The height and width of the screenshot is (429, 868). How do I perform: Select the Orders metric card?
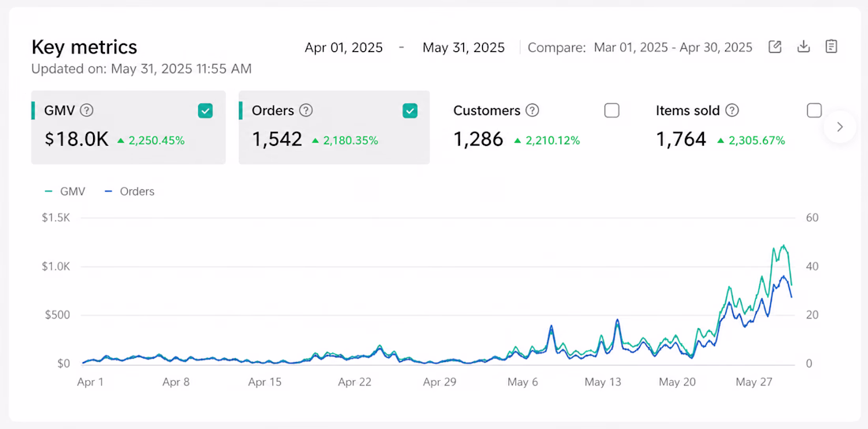pos(335,127)
